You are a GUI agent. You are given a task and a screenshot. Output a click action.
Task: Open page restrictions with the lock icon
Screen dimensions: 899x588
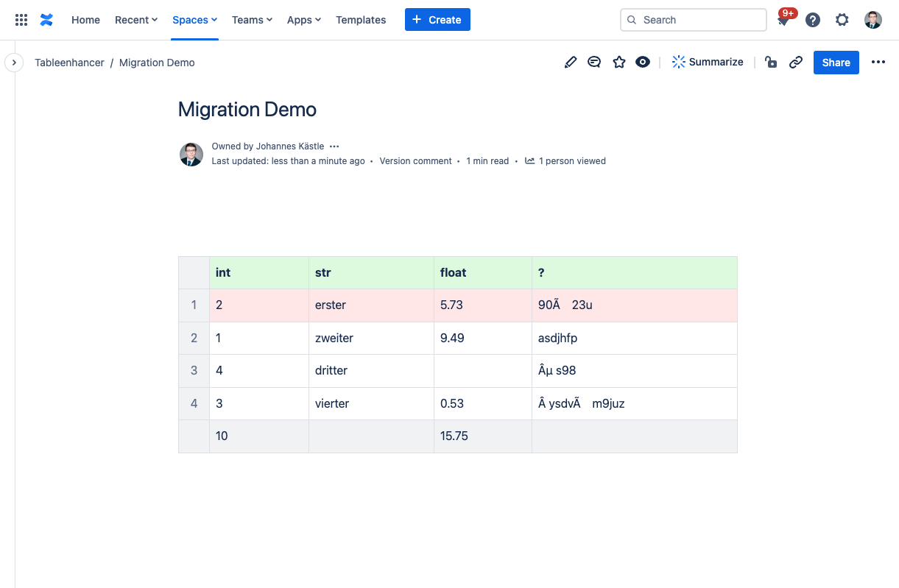(x=771, y=62)
